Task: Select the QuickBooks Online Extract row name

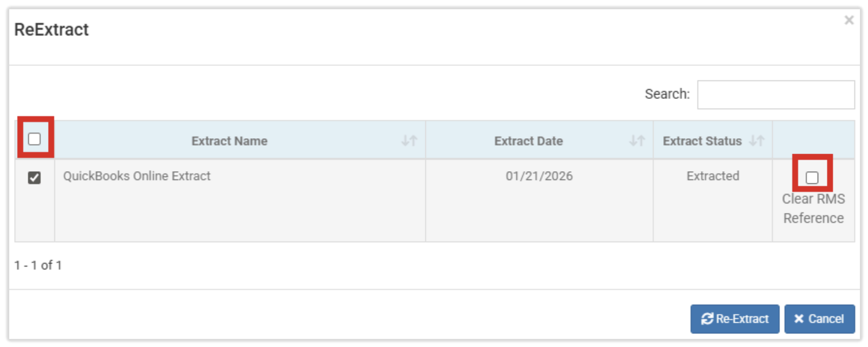Action: (x=137, y=176)
